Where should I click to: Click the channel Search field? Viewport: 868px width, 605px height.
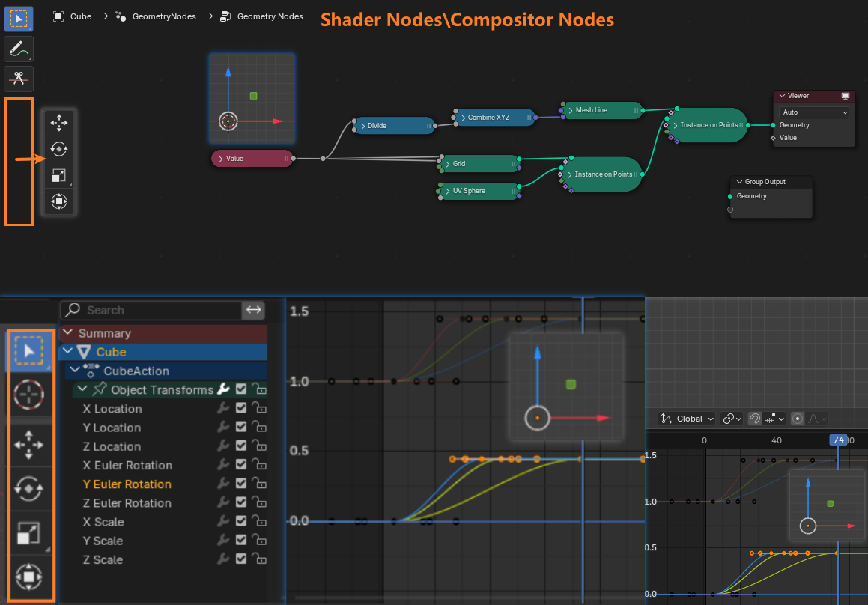coord(151,310)
